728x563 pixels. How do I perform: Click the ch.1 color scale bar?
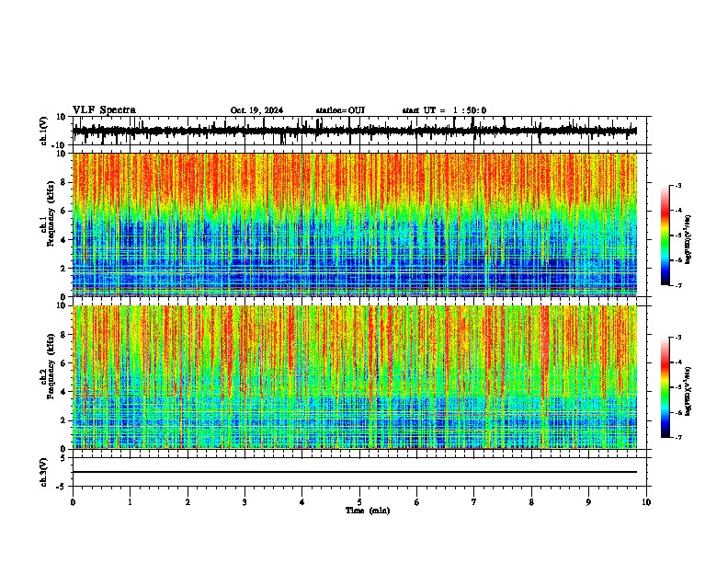click(x=665, y=236)
